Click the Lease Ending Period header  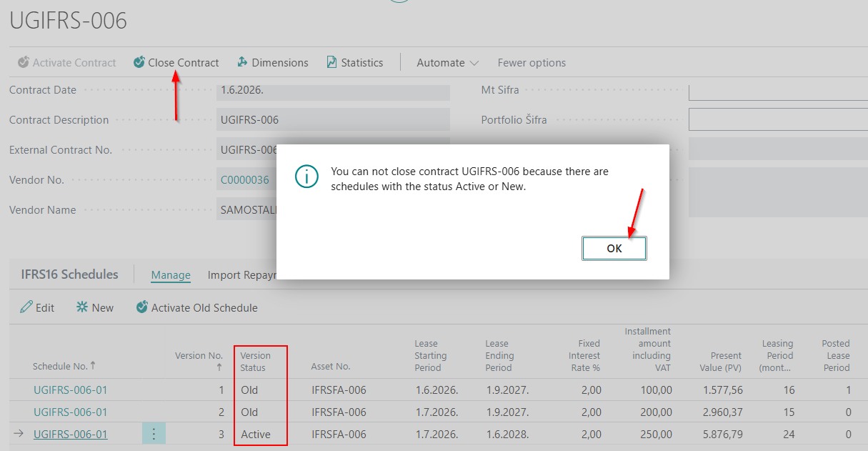(499, 355)
